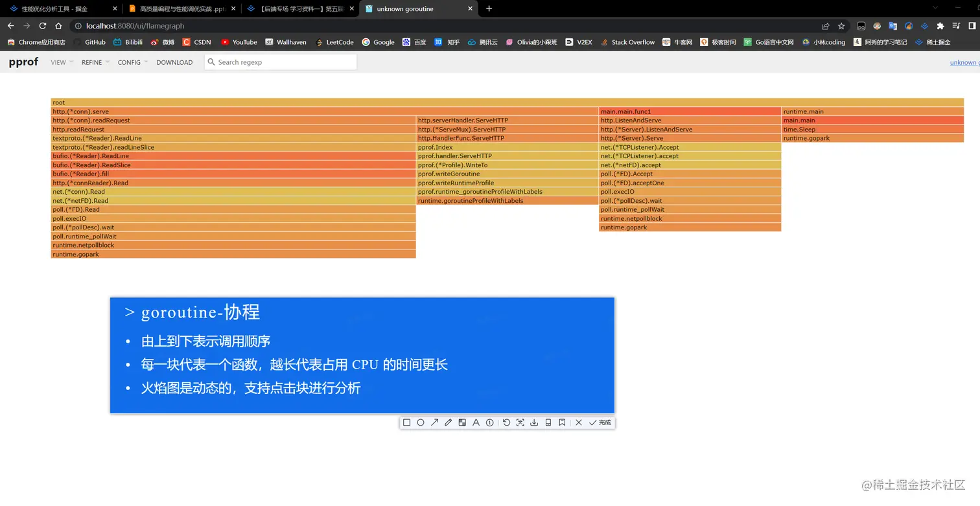Open the browser home page icon

point(58,26)
